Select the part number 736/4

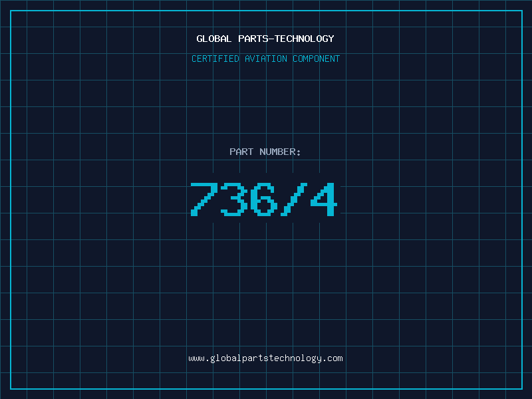tap(264, 199)
